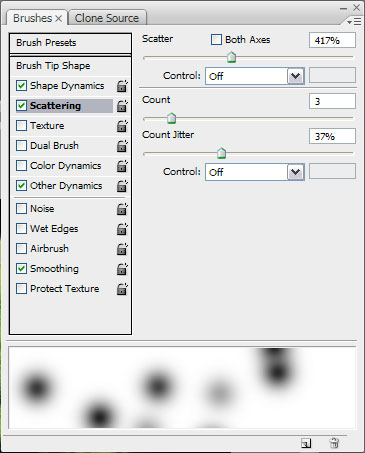Toggle the lock icon beside Scattering
The height and width of the screenshot is (453, 365).
(x=122, y=106)
